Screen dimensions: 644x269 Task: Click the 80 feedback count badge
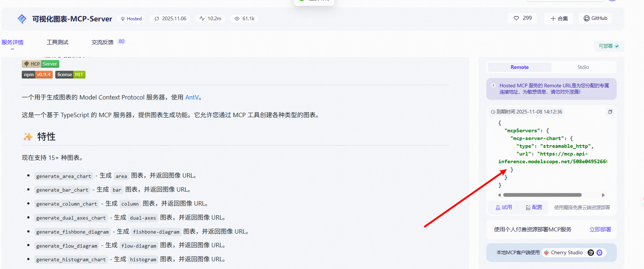click(122, 42)
